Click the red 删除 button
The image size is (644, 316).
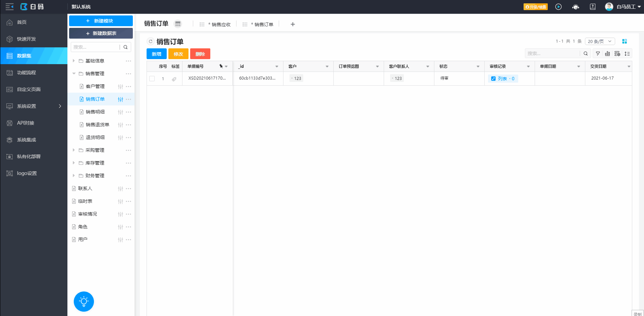click(200, 54)
